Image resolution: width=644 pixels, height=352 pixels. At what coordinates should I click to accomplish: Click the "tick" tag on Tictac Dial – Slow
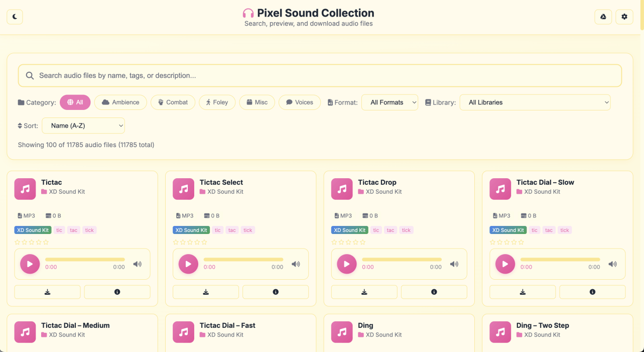pyautogui.click(x=565, y=230)
